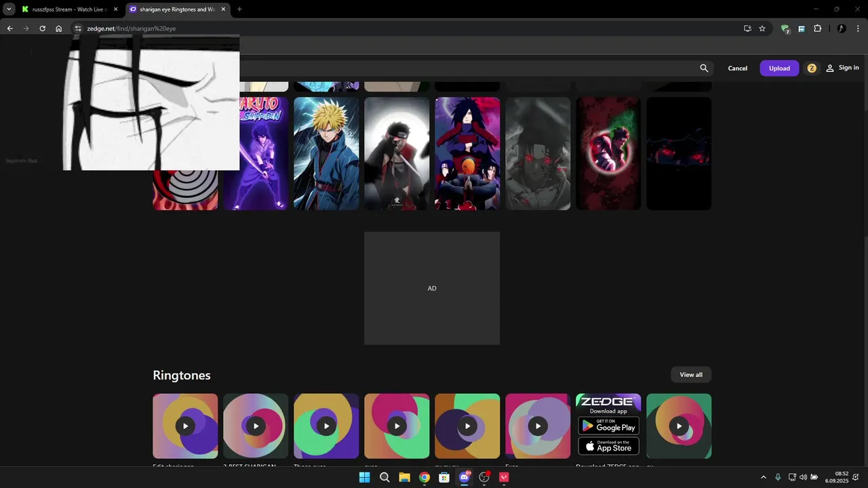Show hidden tray icons chevron
The image size is (868, 488).
pyautogui.click(x=763, y=477)
